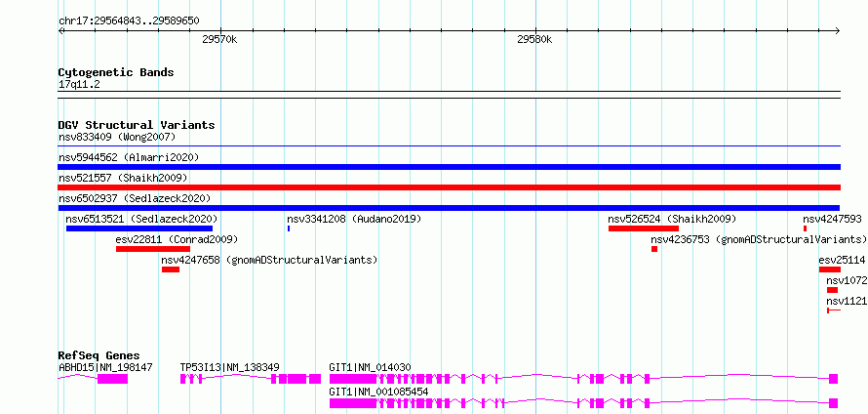The height and width of the screenshot is (414, 868).
Task: Click the nsv4247593 label
Action: coord(832,219)
